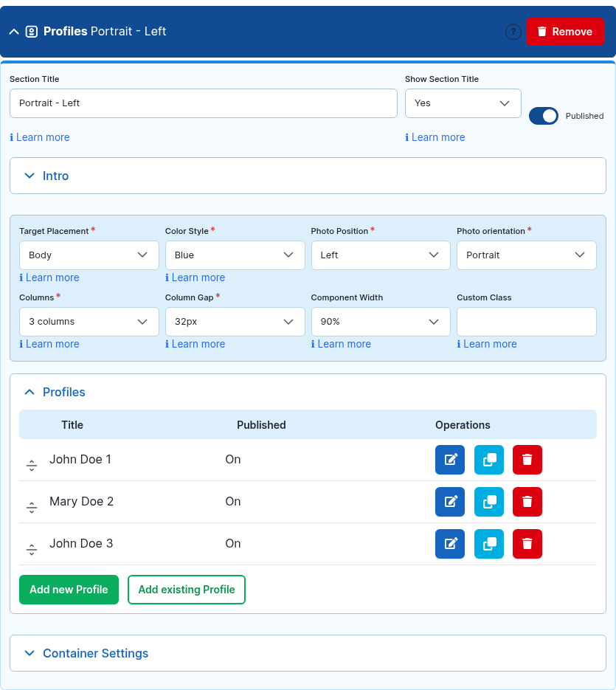Click the Custom Class input field

tap(527, 322)
